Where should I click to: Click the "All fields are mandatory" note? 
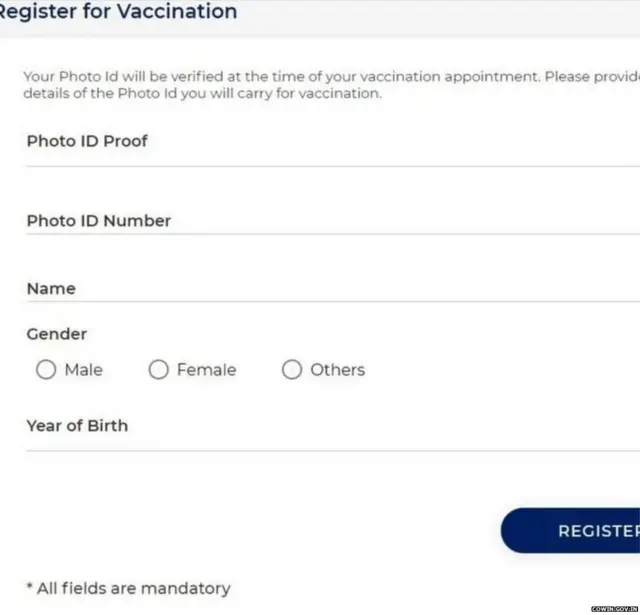tap(128, 588)
